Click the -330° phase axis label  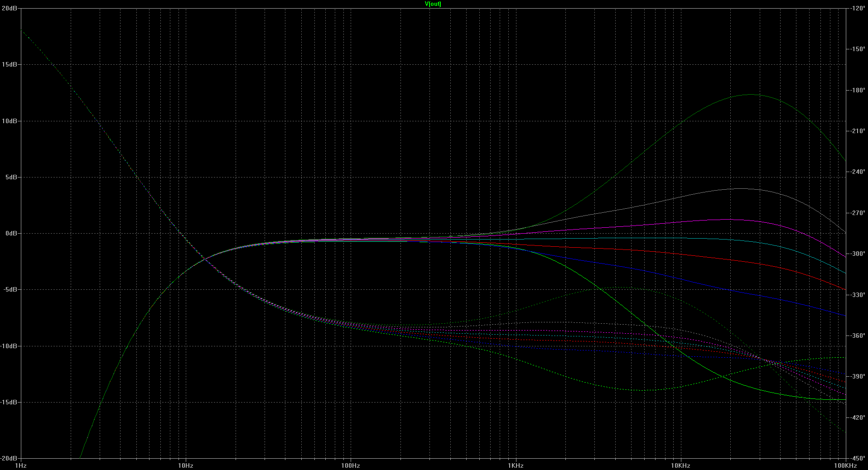pyautogui.click(x=858, y=295)
